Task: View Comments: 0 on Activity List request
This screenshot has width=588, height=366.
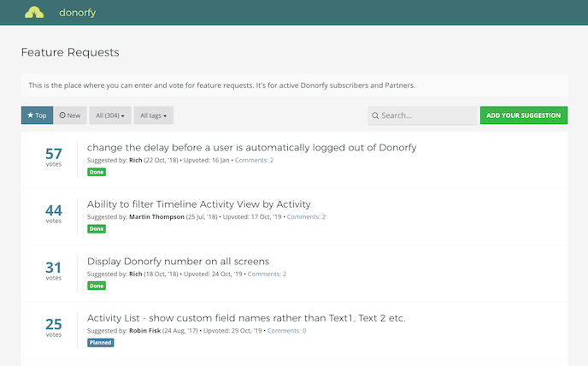Action: (286, 330)
